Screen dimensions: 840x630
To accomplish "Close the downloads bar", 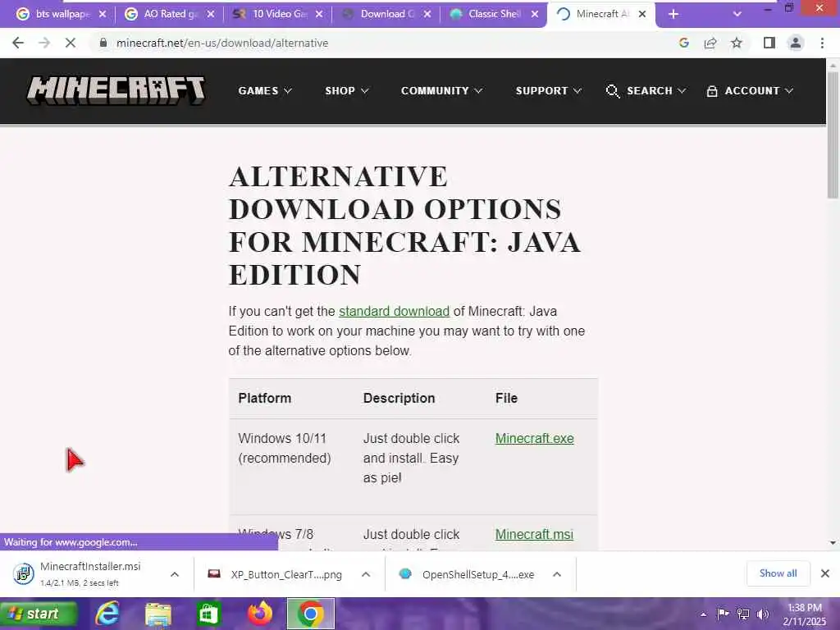I will tap(825, 573).
